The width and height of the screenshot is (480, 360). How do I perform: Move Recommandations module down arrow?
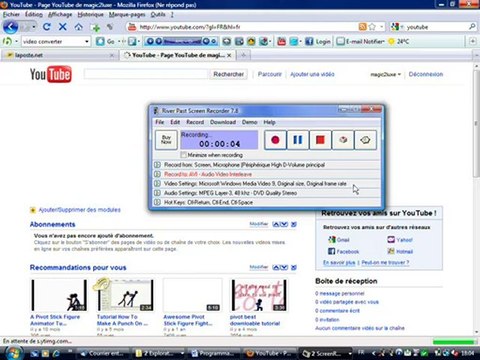coord(284,267)
